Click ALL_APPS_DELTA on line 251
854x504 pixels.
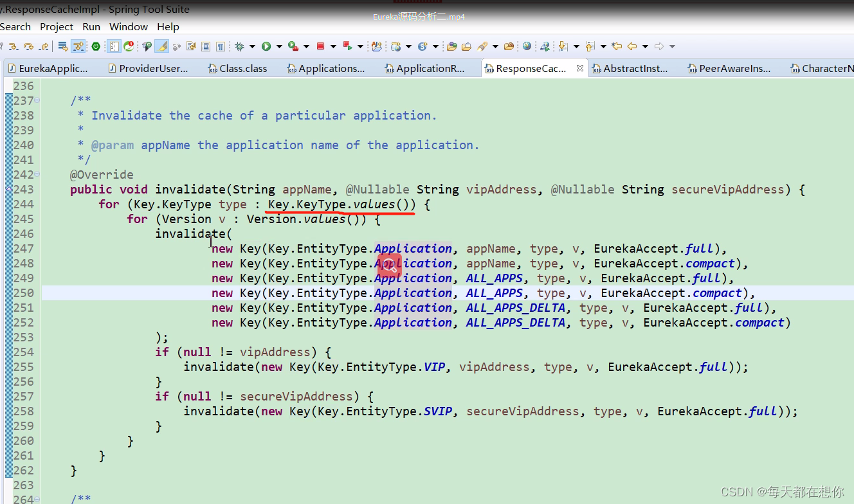tap(516, 308)
